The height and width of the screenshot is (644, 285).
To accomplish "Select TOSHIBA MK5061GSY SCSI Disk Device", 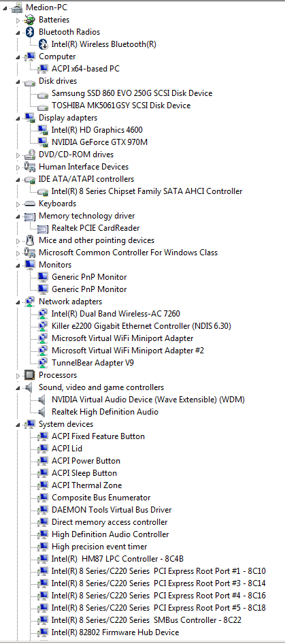I will pos(121,106).
